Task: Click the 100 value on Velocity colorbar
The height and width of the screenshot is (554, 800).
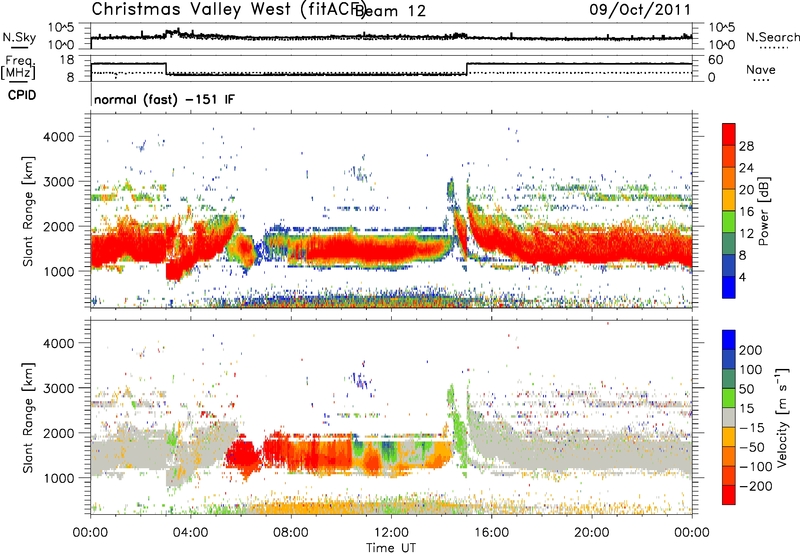Action: pyautogui.click(x=751, y=369)
